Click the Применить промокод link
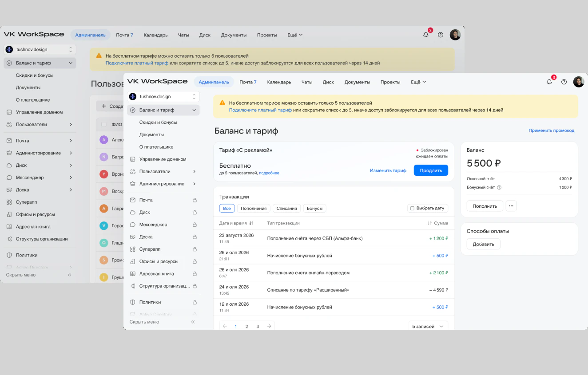 pyautogui.click(x=552, y=130)
